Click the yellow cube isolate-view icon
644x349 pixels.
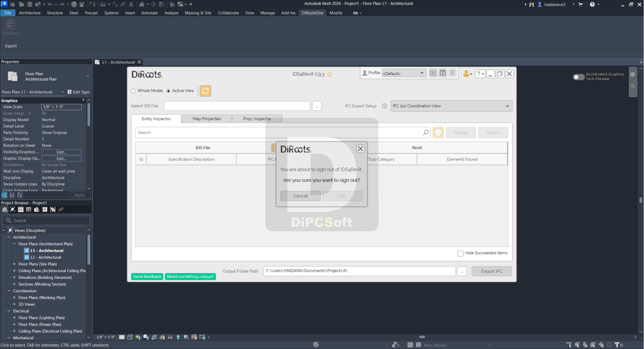pos(438,133)
